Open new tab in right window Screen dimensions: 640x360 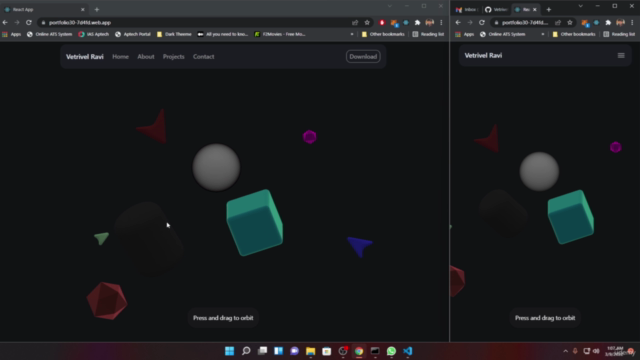click(x=549, y=9)
